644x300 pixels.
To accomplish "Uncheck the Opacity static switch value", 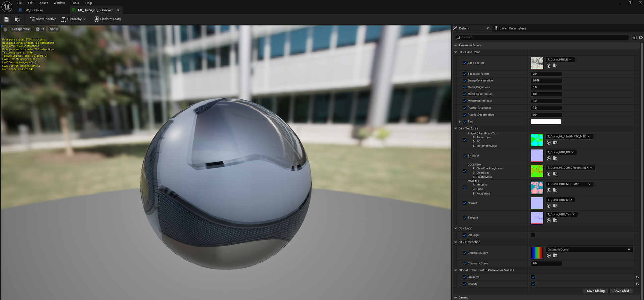I will pyautogui.click(x=533, y=284).
